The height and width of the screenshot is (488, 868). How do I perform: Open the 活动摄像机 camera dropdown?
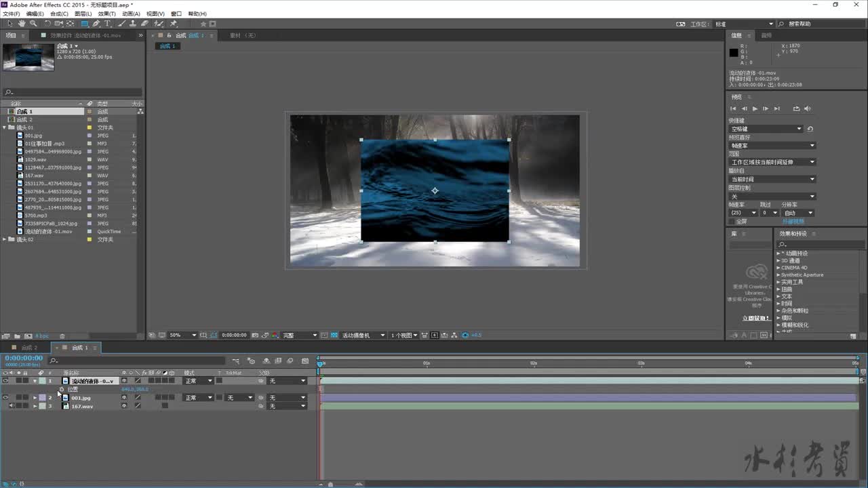pos(363,335)
